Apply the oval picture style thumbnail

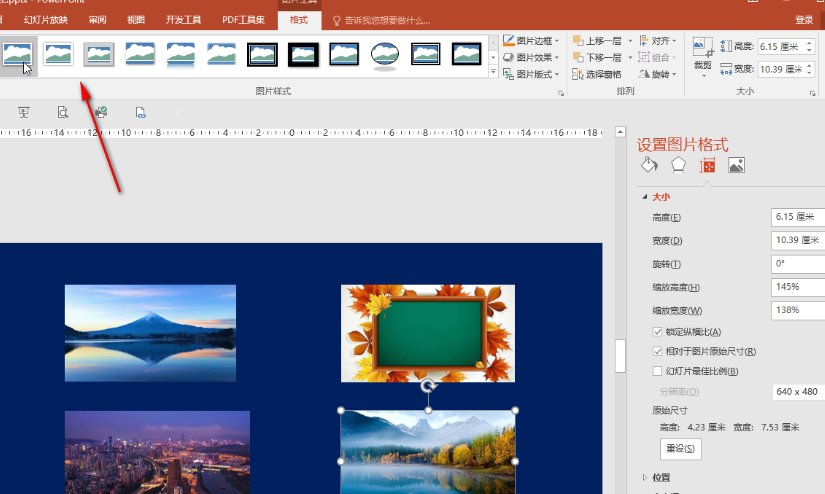click(385, 55)
